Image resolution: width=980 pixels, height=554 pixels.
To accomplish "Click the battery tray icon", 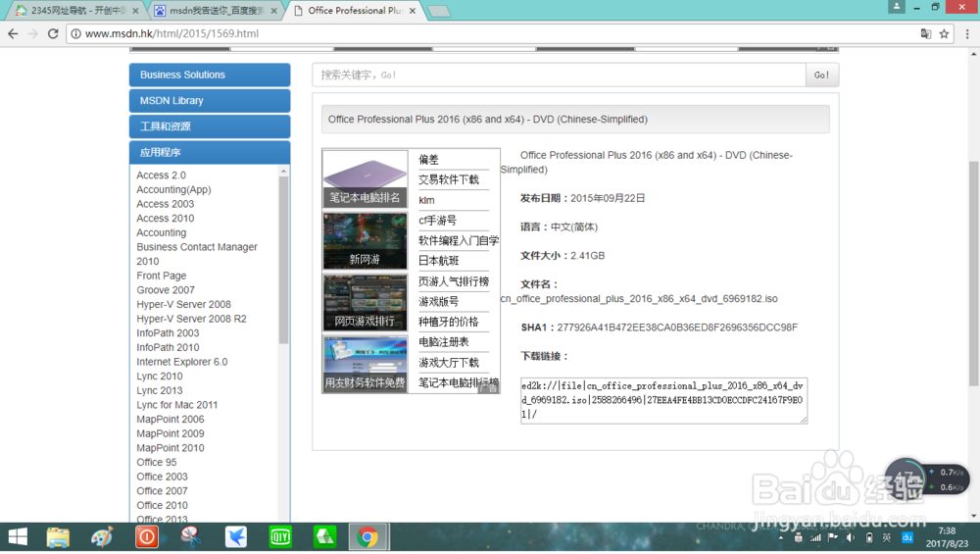I will click(x=869, y=537).
